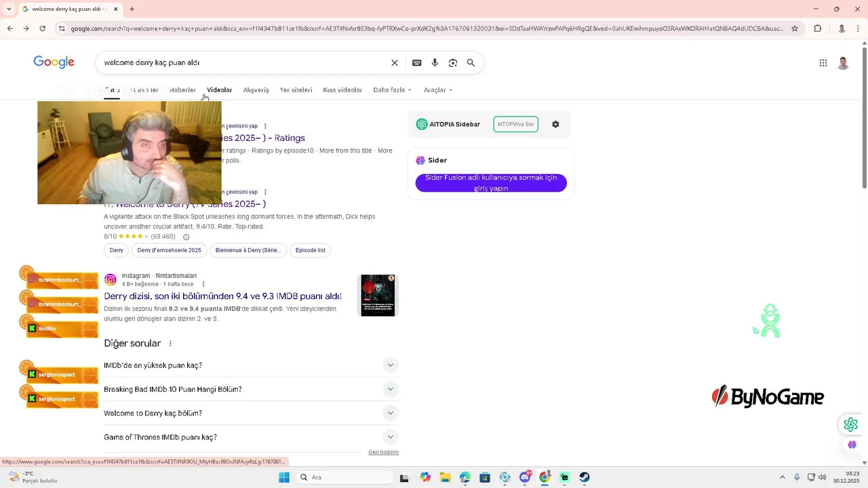Screen dimensions: 868x488
Task: Switch to the Alışveriş search tab
Action: pyautogui.click(x=256, y=89)
